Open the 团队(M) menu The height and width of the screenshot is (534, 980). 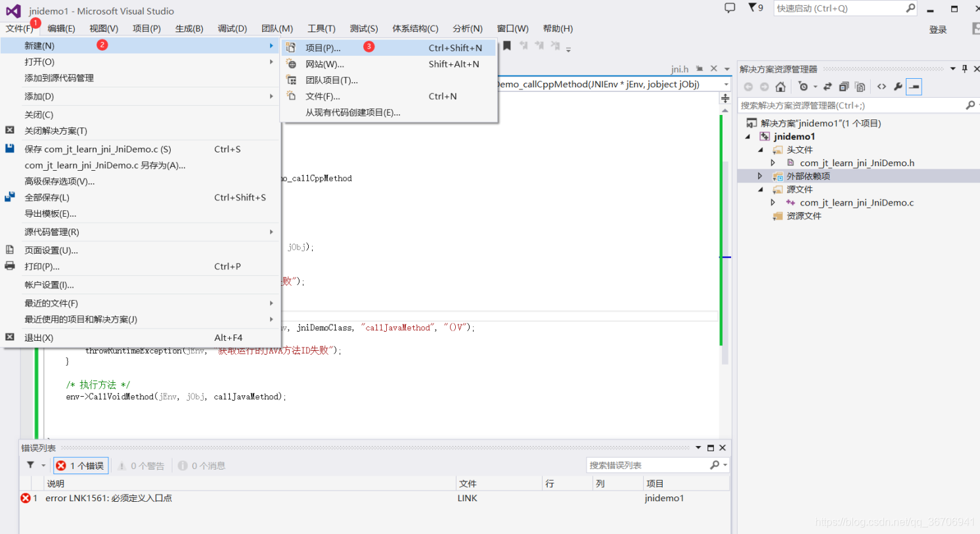click(277, 28)
